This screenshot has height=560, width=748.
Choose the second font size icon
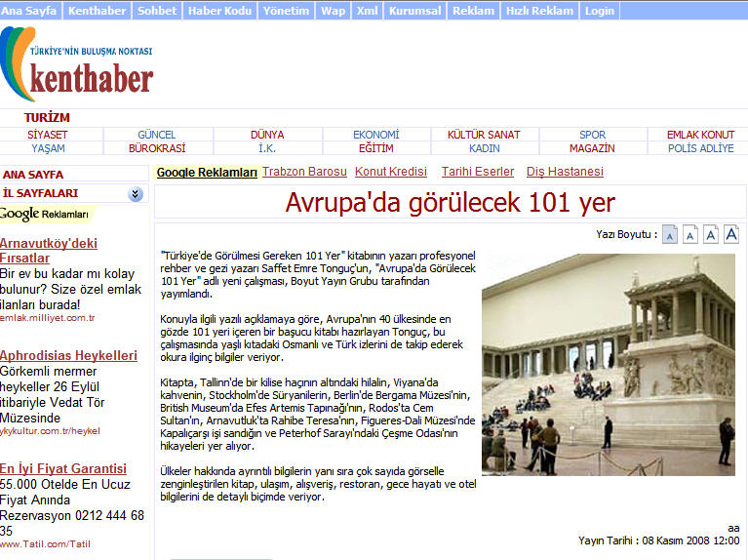click(x=689, y=234)
